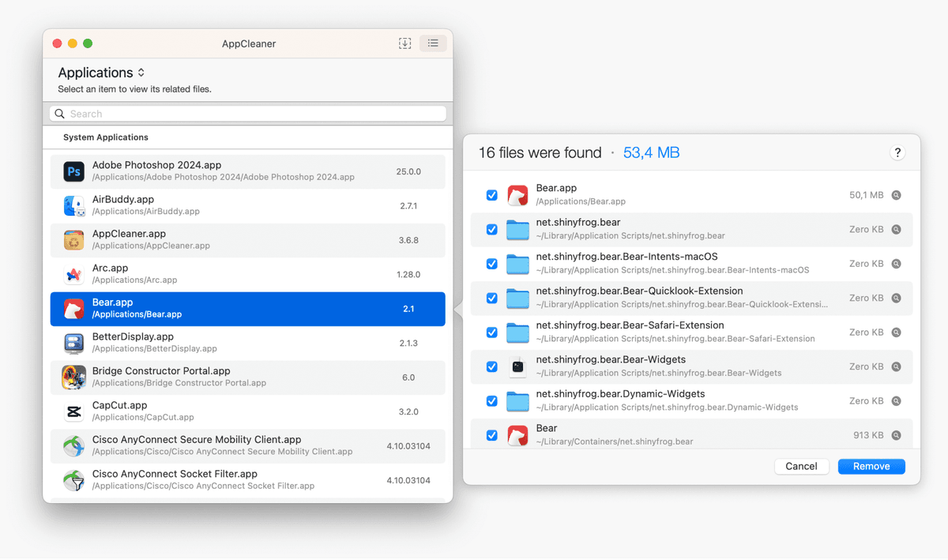The height and width of the screenshot is (560, 948).
Task: Select Cisco AnyConnect Socket Filter.app
Action: (248, 481)
